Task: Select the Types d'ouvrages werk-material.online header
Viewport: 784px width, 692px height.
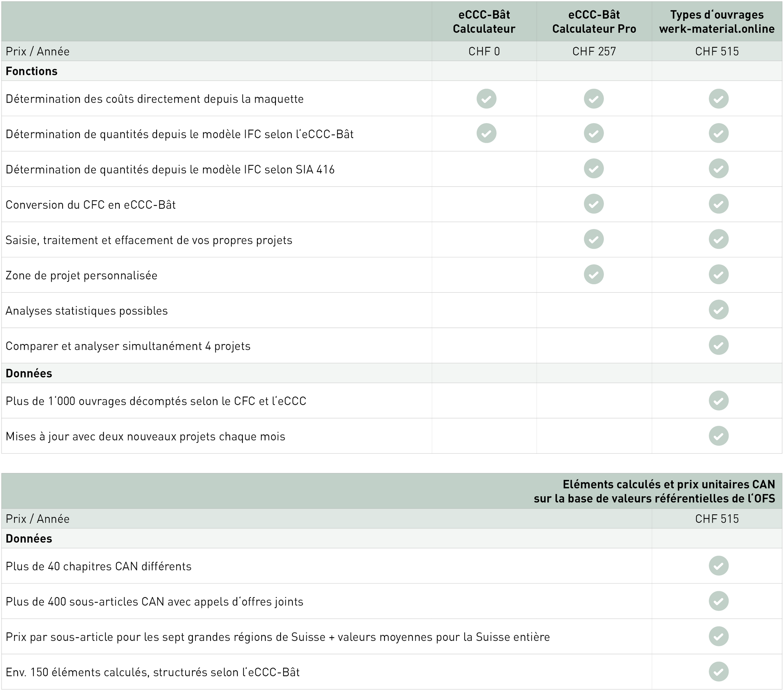Action: tap(717, 21)
